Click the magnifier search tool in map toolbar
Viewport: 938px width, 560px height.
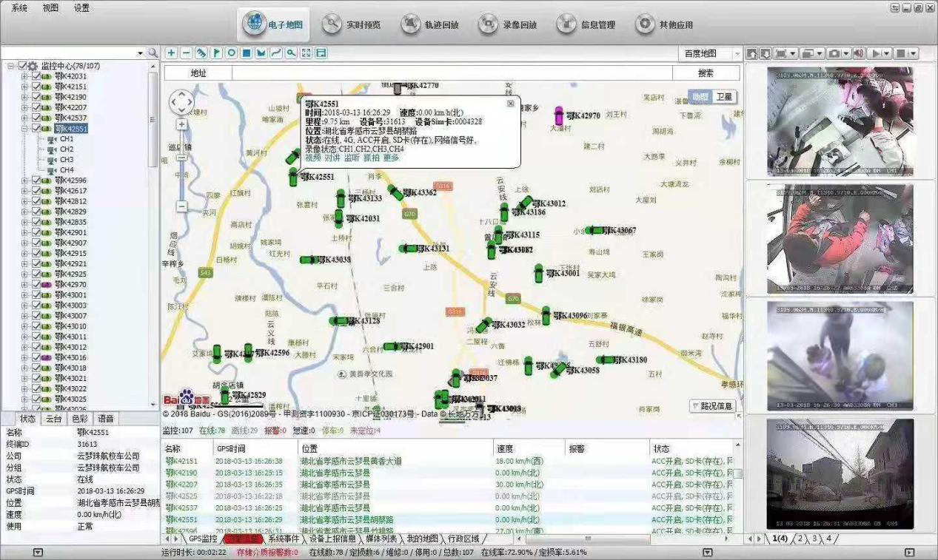coord(292,53)
